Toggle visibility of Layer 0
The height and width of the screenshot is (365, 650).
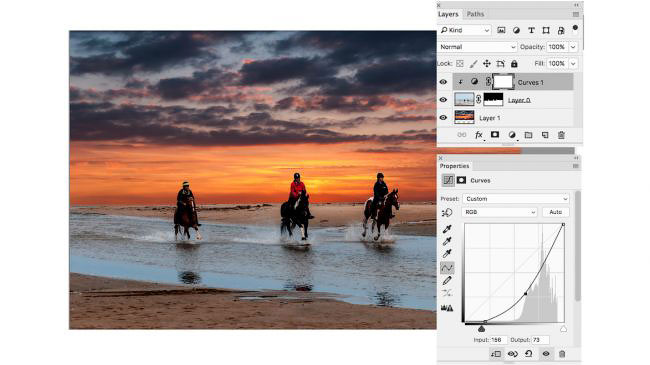[443, 100]
